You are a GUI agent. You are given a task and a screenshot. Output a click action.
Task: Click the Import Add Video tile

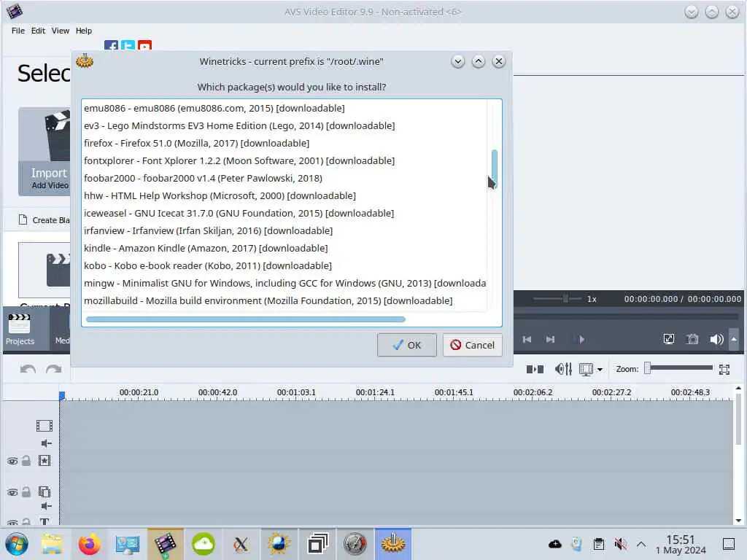(44, 152)
